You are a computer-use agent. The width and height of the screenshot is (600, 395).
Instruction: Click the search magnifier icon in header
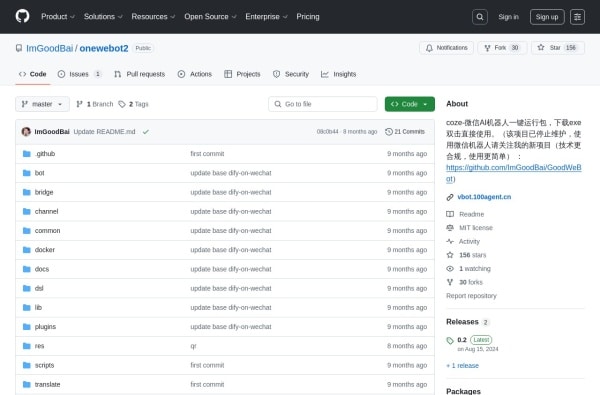pos(480,17)
